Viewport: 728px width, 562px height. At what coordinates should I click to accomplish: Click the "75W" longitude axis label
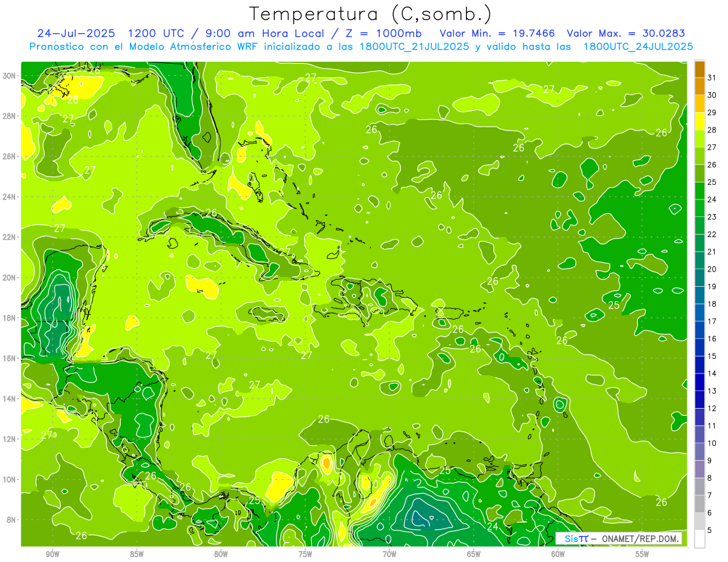(x=305, y=554)
